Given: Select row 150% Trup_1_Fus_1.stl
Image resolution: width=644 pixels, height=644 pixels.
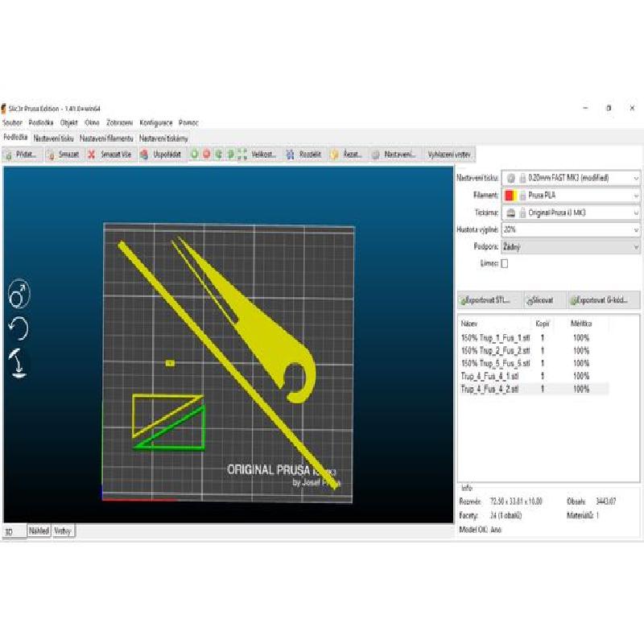Looking at the screenshot, I should pyautogui.click(x=533, y=338).
